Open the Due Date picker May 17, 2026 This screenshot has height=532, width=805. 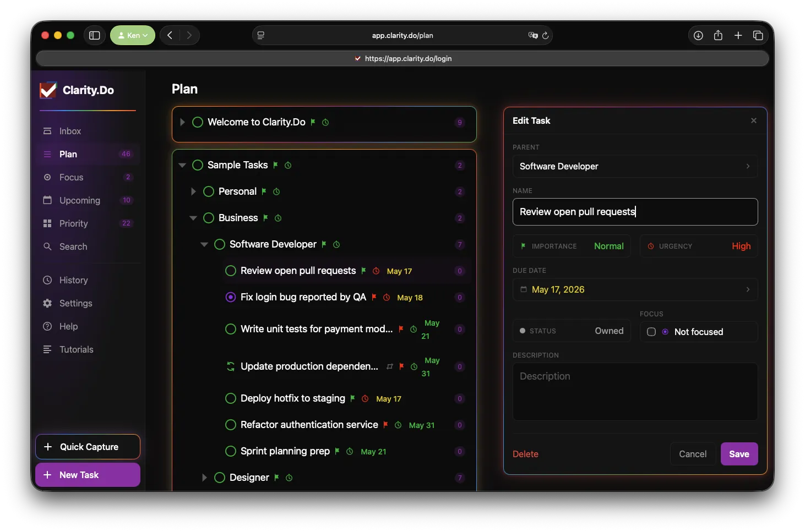point(635,289)
